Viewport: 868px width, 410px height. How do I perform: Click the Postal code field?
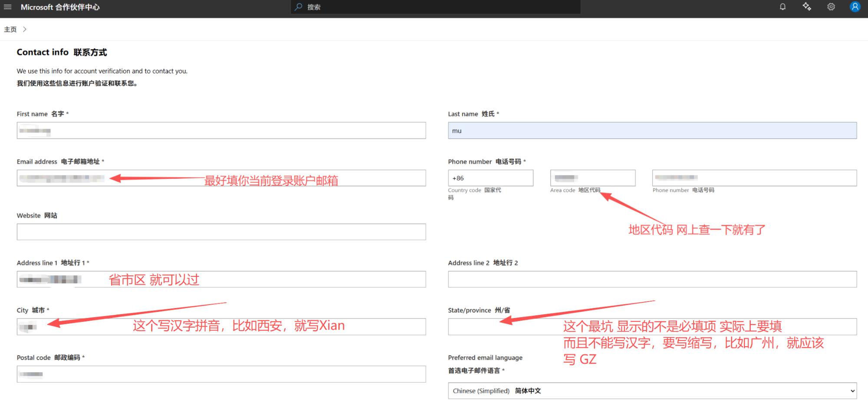(221, 374)
